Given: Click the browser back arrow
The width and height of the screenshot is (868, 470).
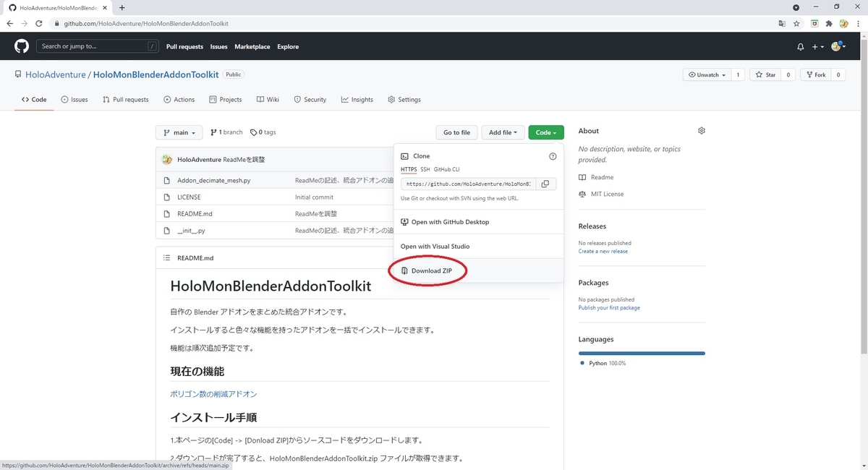Looking at the screenshot, I should tap(9, 23).
